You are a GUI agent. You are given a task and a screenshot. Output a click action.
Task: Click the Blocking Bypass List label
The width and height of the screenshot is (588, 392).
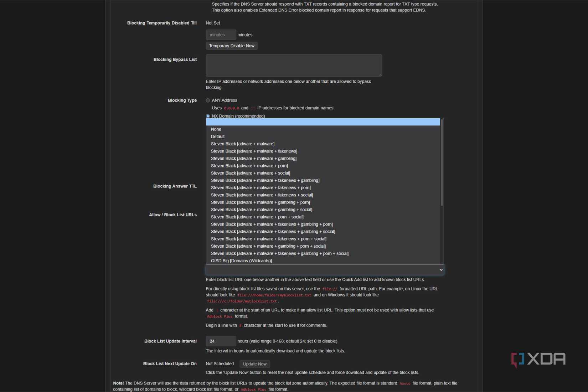point(175,60)
